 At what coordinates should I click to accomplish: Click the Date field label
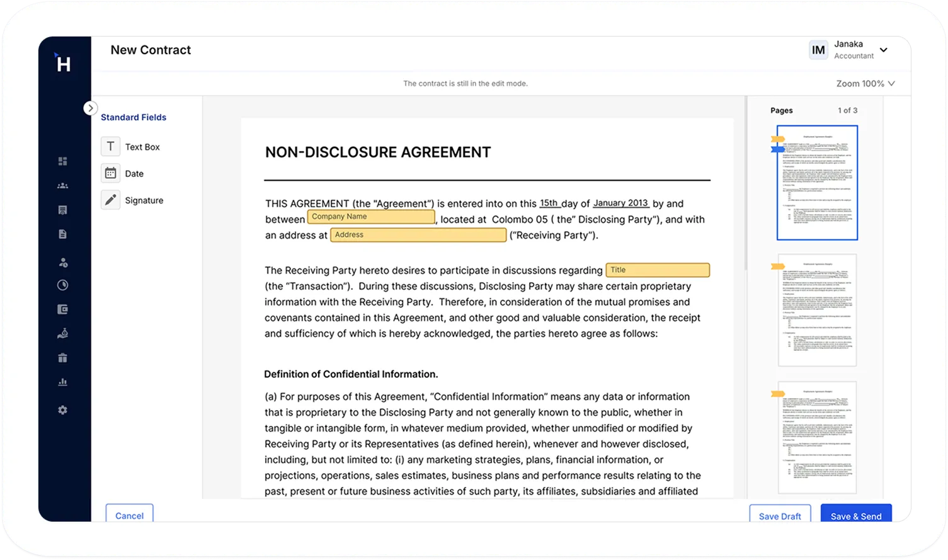pos(134,173)
